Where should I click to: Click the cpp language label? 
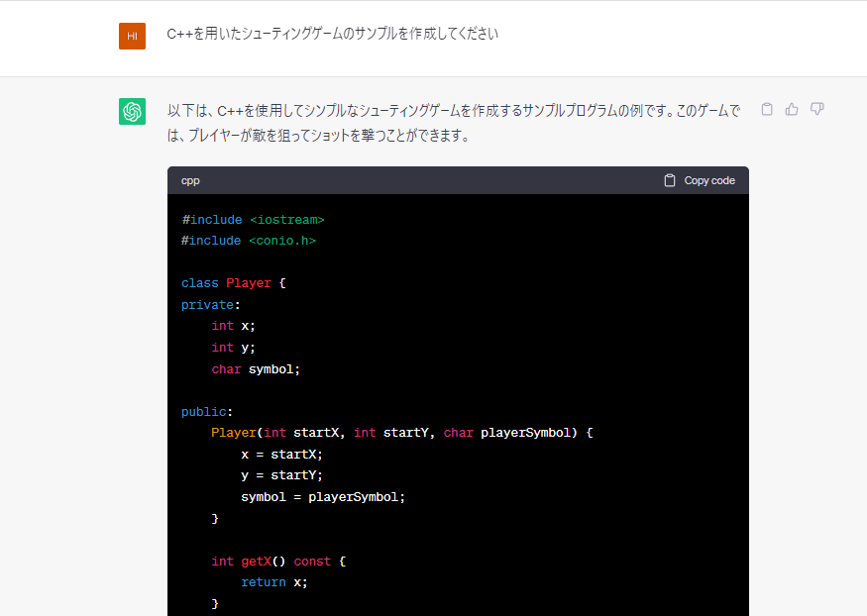[x=190, y=180]
